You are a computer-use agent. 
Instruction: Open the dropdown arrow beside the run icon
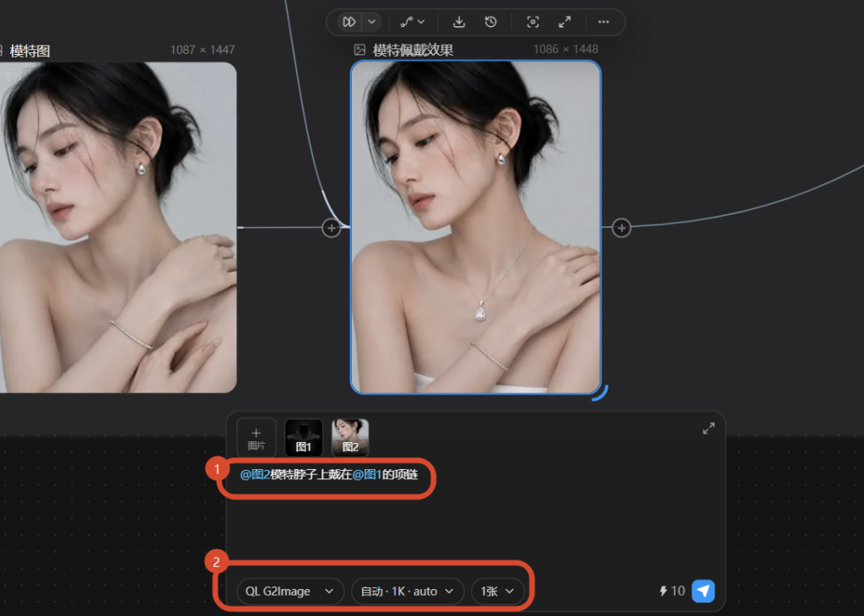372,22
